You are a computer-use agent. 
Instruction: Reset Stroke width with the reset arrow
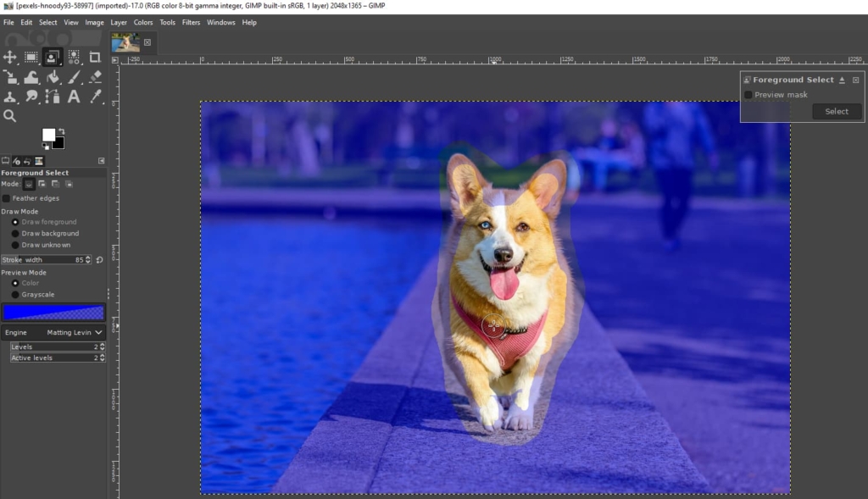[99, 260]
